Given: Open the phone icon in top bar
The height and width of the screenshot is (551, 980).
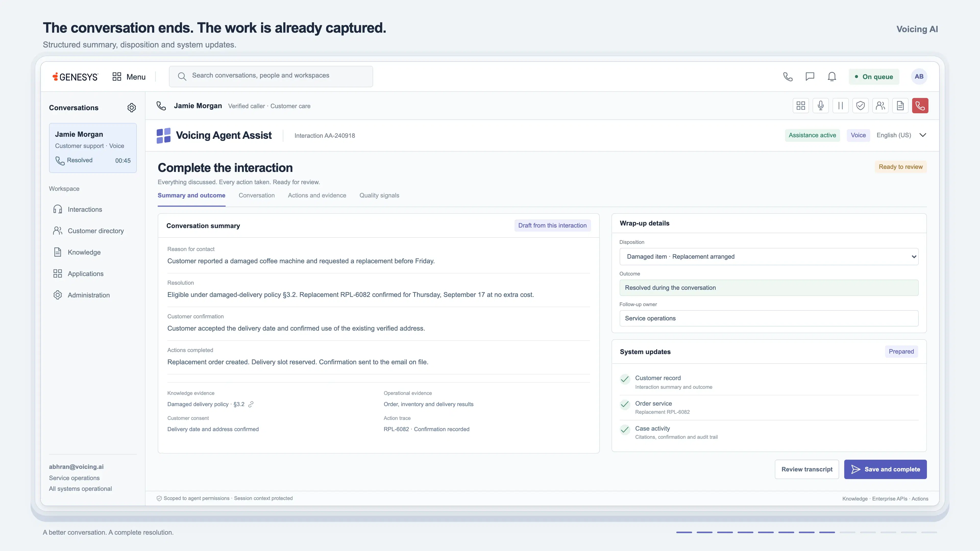Looking at the screenshot, I should click(788, 77).
